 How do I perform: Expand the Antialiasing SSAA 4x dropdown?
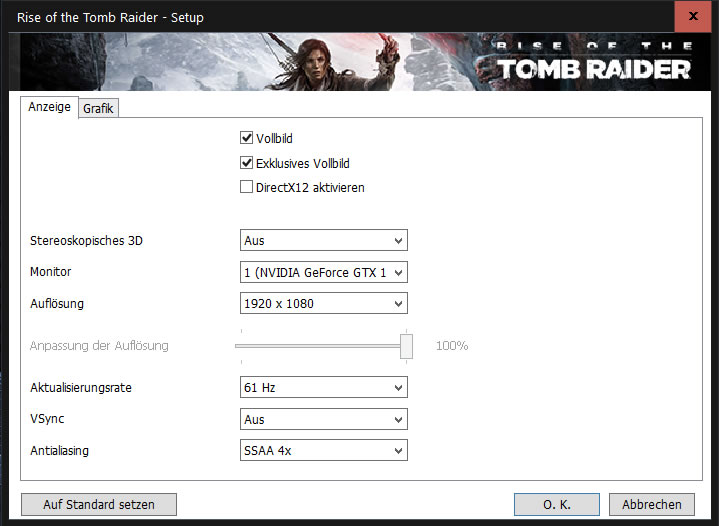pyautogui.click(x=324, y=450)
